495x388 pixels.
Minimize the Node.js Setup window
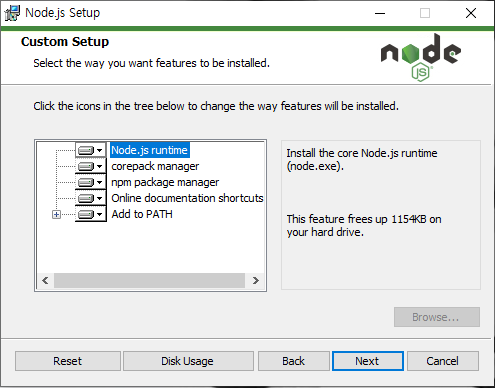click(380, 13)
